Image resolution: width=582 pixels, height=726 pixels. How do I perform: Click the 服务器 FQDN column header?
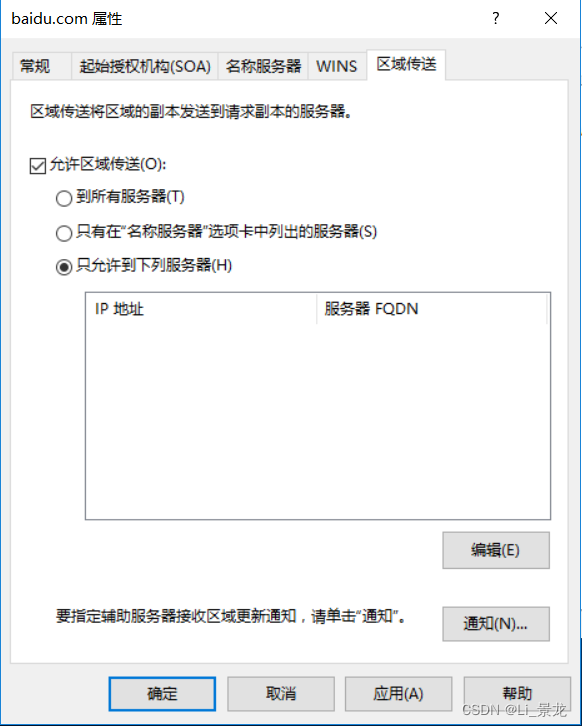click(432, 309)
